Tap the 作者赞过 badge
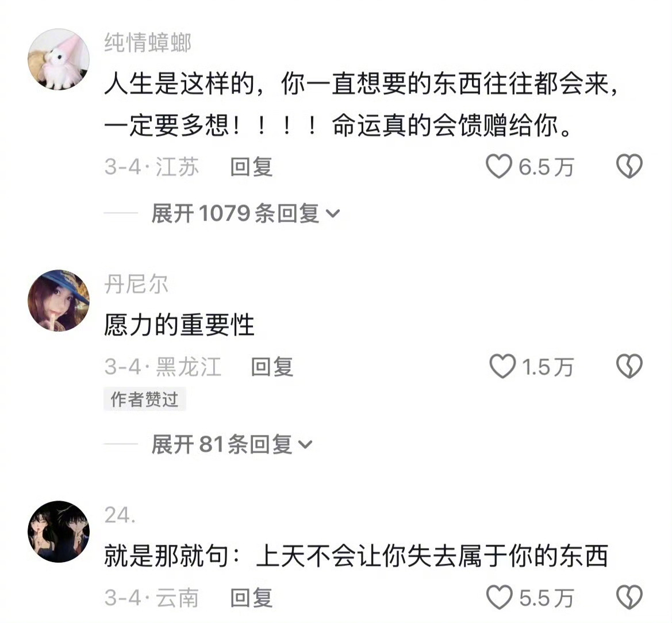This screenshot has height=623, width=672. 145,399
